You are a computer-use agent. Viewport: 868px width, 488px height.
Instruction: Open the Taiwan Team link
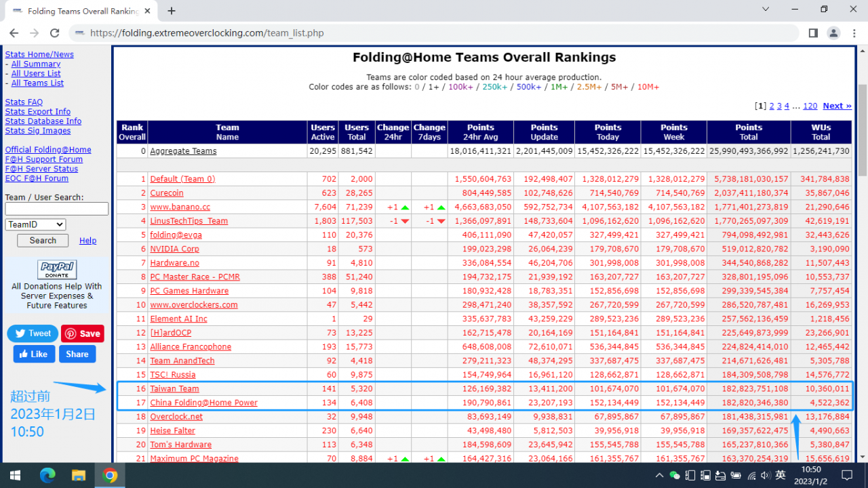click(175, 389)
